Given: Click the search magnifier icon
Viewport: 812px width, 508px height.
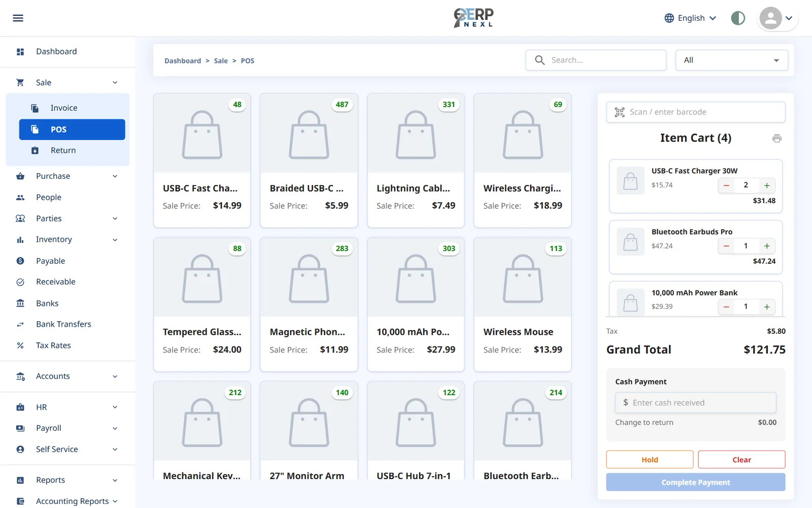Looking at the screenshot, I should coord(540,60).
